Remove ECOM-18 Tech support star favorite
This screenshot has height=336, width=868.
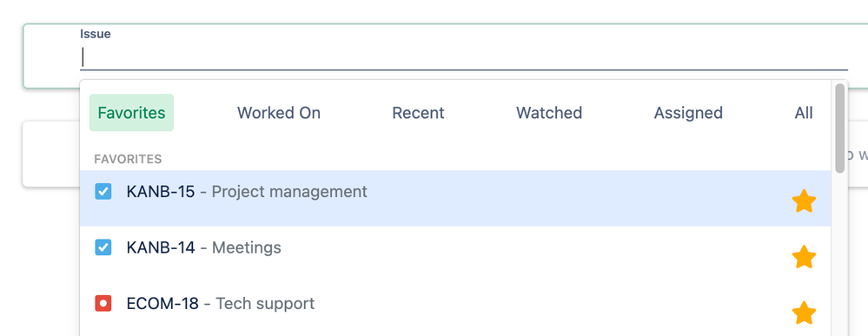804,313
